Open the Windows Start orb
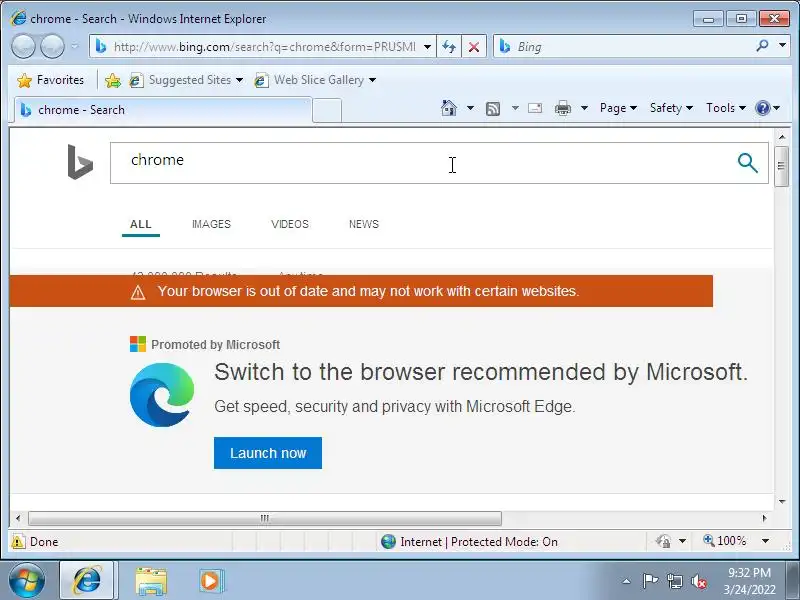This screenshot has width=800, height=600. [26, 581]
